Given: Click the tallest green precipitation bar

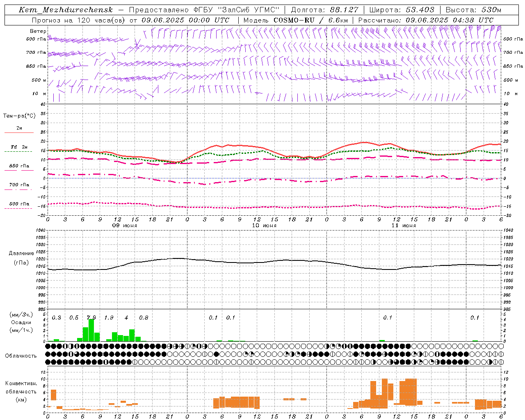Looking at the screenshot, I should (x=91, y=330).
